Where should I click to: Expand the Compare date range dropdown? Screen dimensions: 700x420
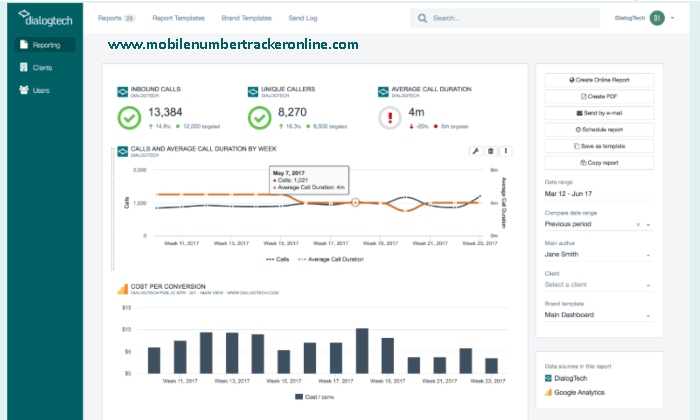point(598,225)
